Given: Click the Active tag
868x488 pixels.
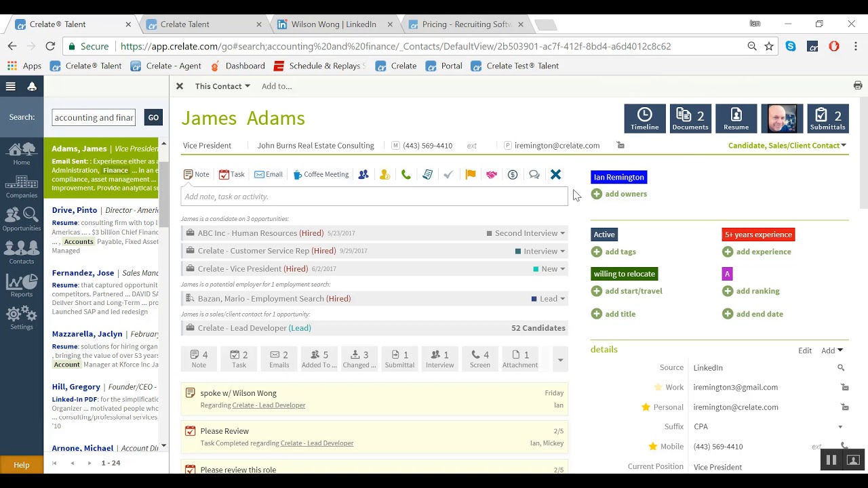Looking at the screenshot, I should (604, 235).
